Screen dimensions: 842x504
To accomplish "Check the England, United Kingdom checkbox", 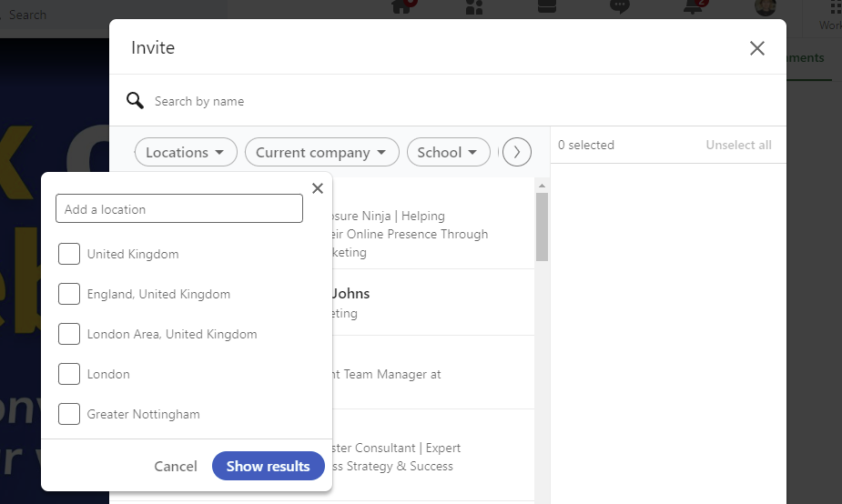I will click(x=69, y=294).
